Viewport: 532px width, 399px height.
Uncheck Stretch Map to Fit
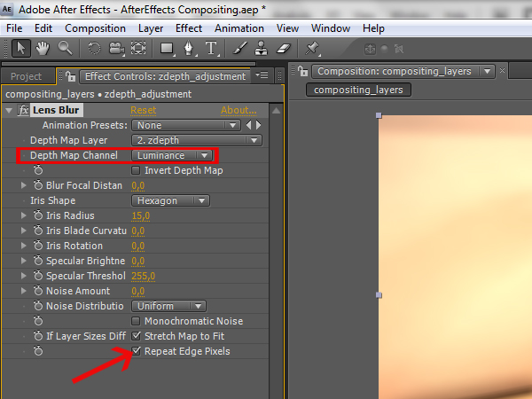pyautogui.click(x=137, y=336)
